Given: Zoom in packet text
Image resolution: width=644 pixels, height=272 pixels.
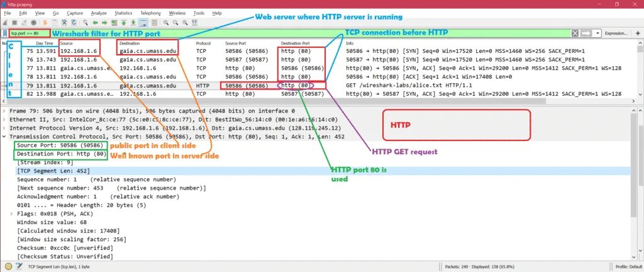Looking at the screenshot, I should pyautogui.click(x=166, y=23).
